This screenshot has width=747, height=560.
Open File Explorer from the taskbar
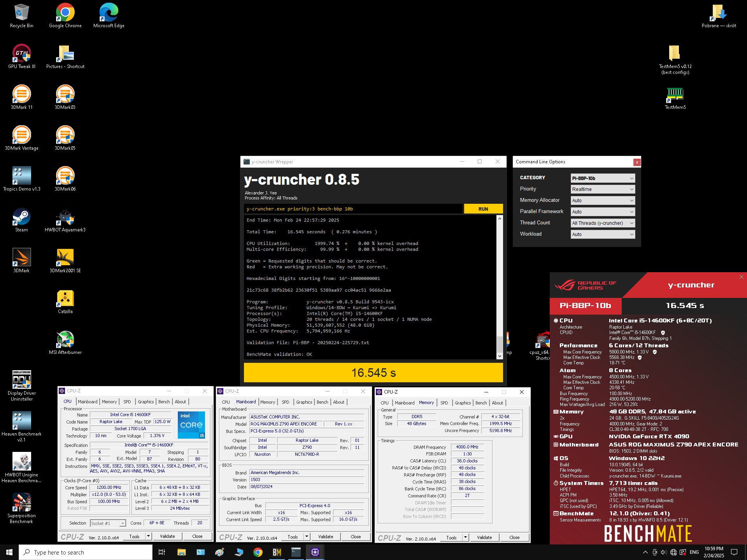181,552
